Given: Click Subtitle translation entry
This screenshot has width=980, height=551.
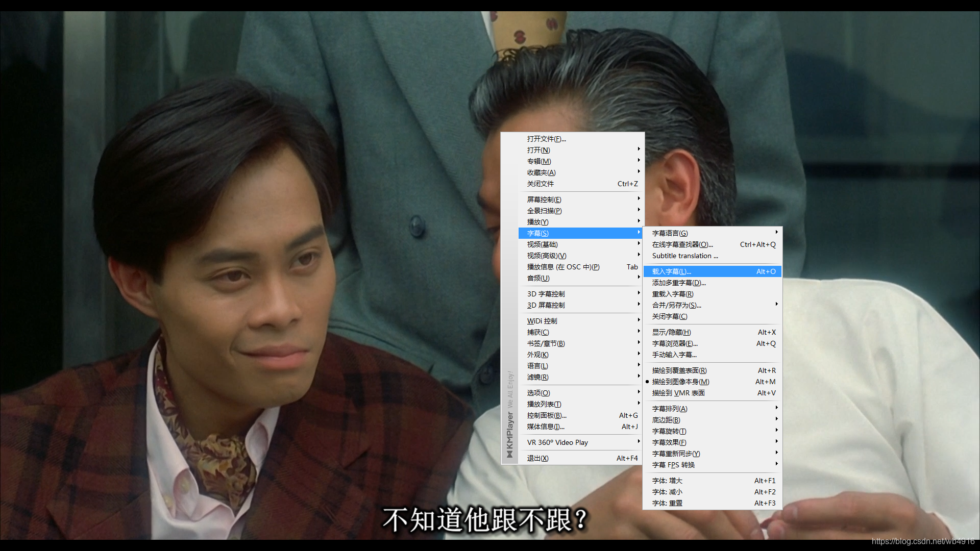Looking at the screenshot, I should [684, 256].
